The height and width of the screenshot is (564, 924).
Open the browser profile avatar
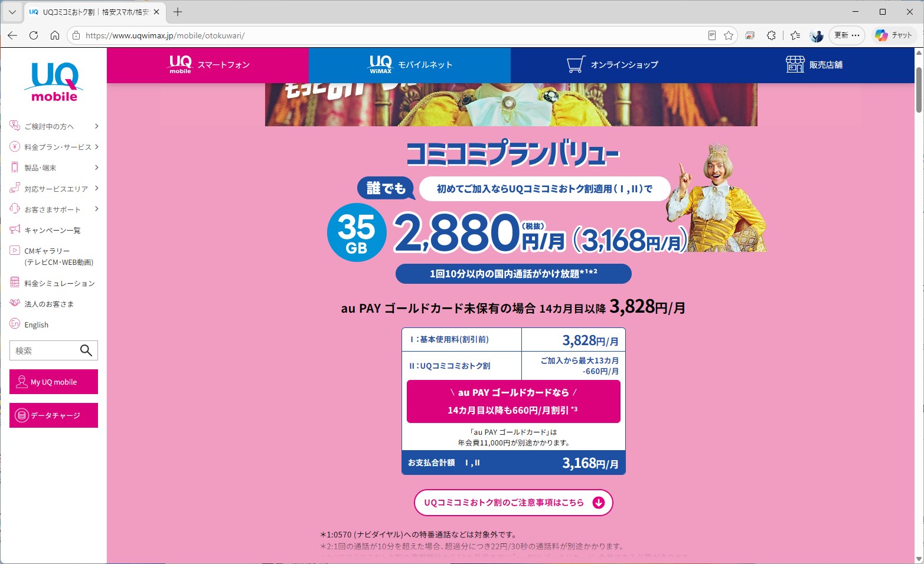click(817, 35)
